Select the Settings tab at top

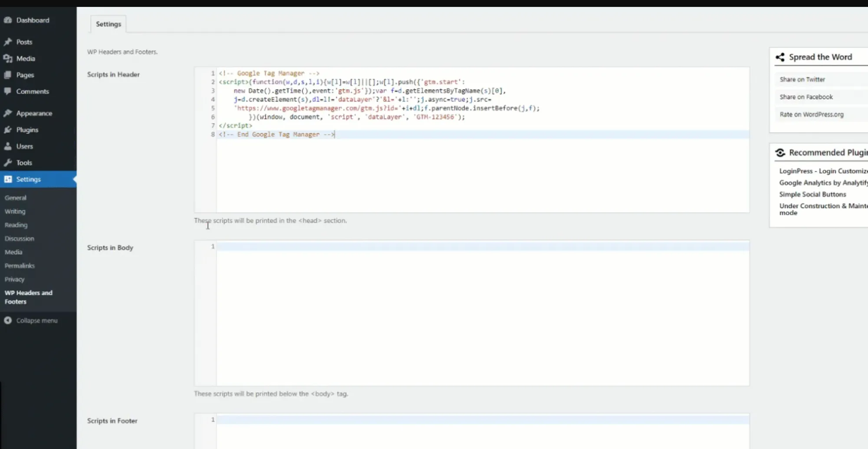coord(108,24)
